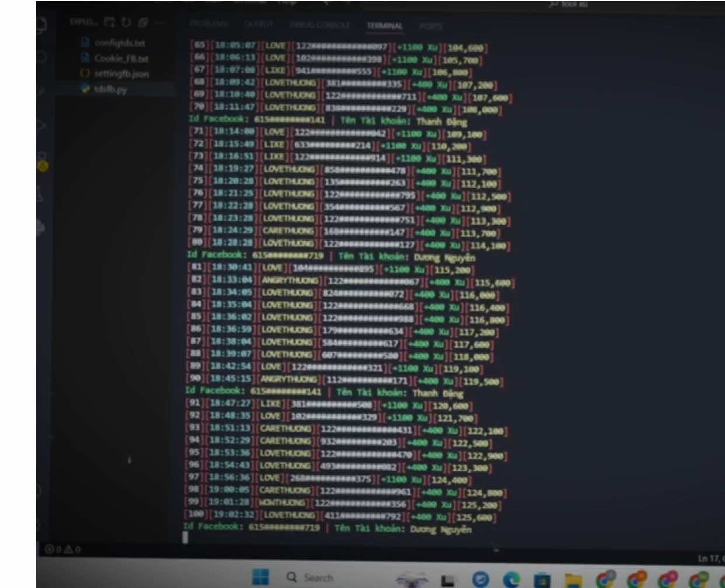Click terminal row [99] WOWTHUONG at 19:01:28
725x588 pixels.
(x=344, y=504)
